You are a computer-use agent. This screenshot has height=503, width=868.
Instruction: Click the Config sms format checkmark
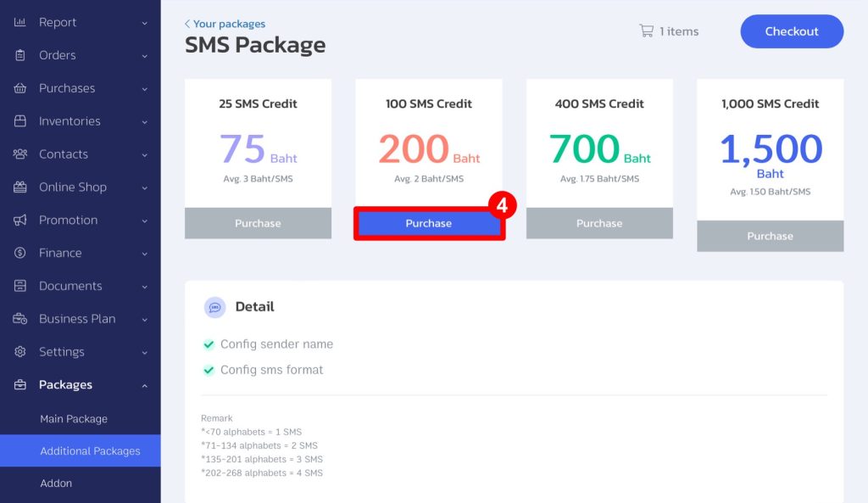pyautogui.click(x=209, y=370)
